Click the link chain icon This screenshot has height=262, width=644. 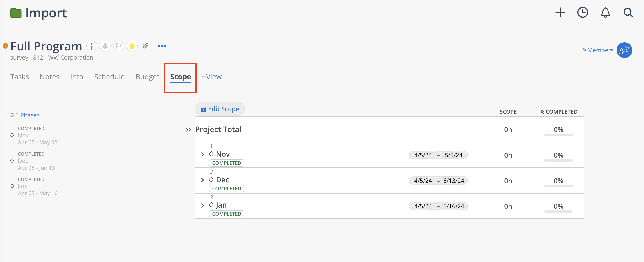tap(146, 46)
